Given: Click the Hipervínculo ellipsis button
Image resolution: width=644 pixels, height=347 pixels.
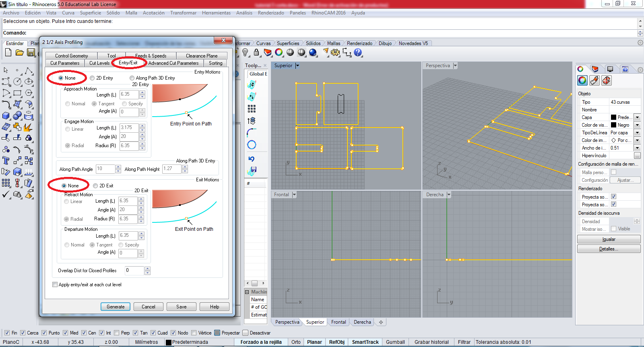Looking at the screenshot, I should pyautogui.click(x=637, y=156).
